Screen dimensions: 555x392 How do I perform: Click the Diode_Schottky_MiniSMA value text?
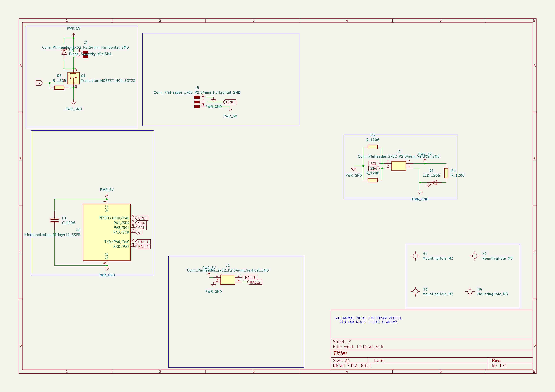tap(90, 54)
